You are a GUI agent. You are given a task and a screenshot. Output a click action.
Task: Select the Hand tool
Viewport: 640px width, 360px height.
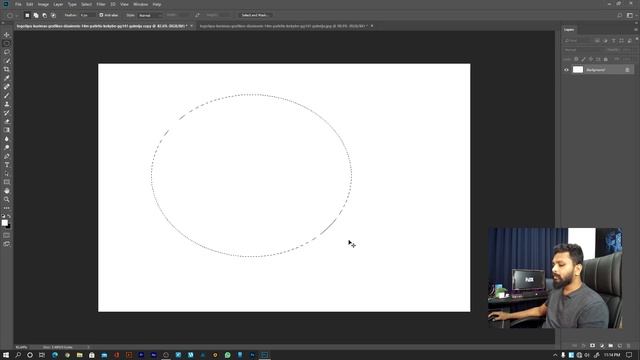click(x=7, y=191)
